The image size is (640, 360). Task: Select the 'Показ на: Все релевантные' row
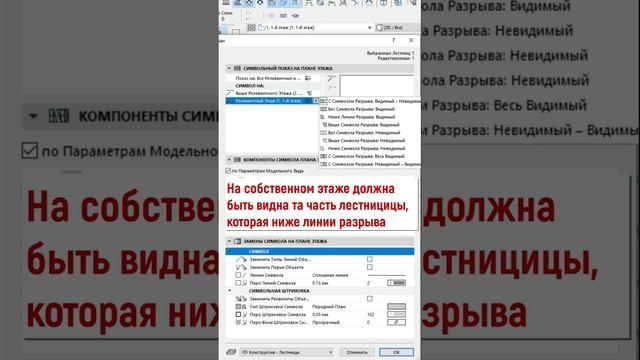coord(273,78)
